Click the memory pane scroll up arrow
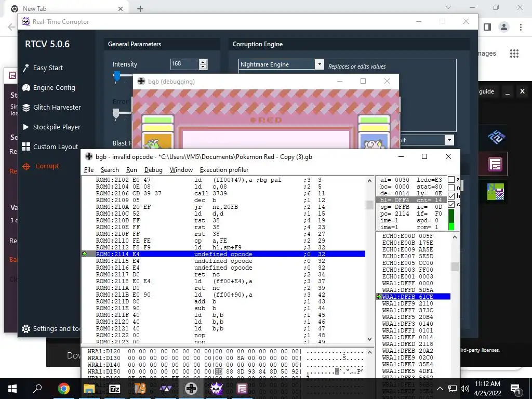 tap(369, 353)
